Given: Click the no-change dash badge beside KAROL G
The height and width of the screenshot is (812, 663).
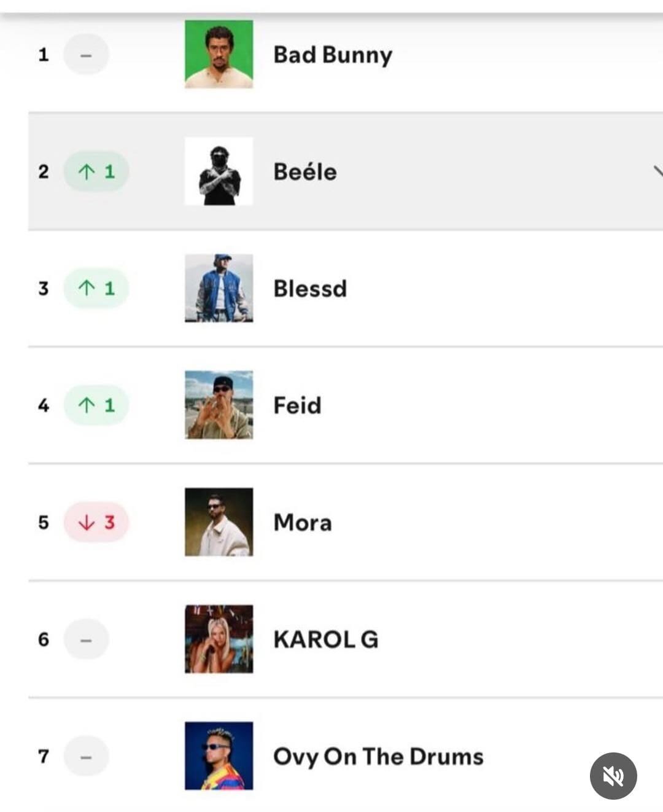Looking at the screenshot, I should click(x=86, y=639).
